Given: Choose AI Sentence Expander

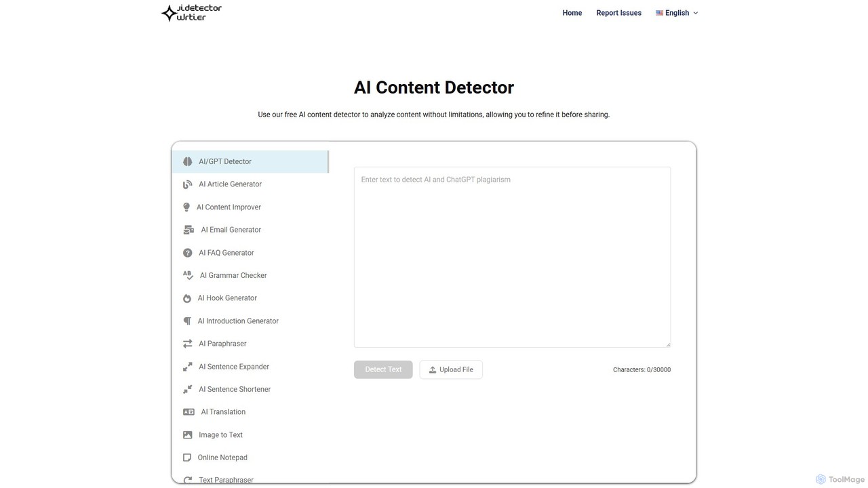Looking at the screenshot, I should tap(250, 367).
